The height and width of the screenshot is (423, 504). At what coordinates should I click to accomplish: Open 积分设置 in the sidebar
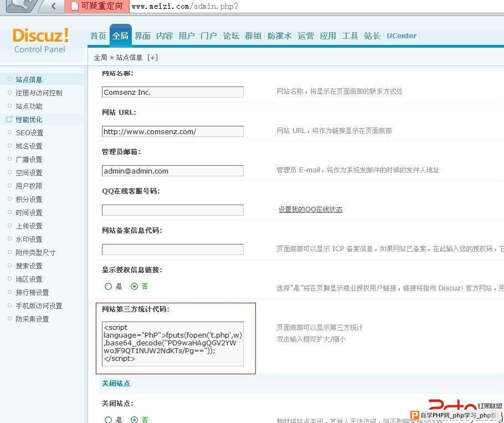coord(29,200)
